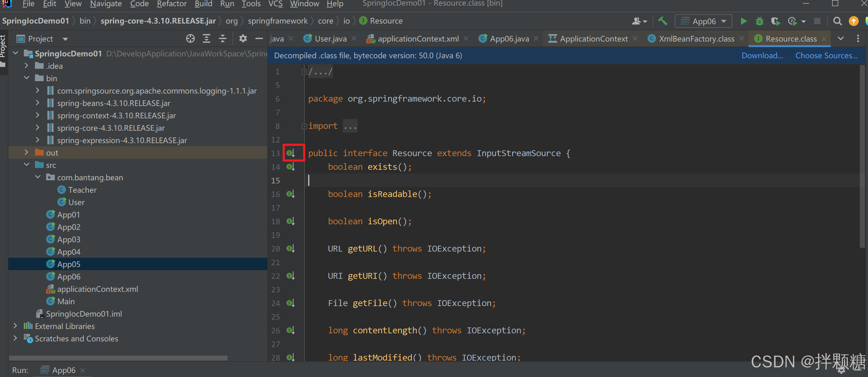Screen dimensions: 868x377
Task: Click Project panel horizontal scrollbar
Action: (x=118, y=358)
